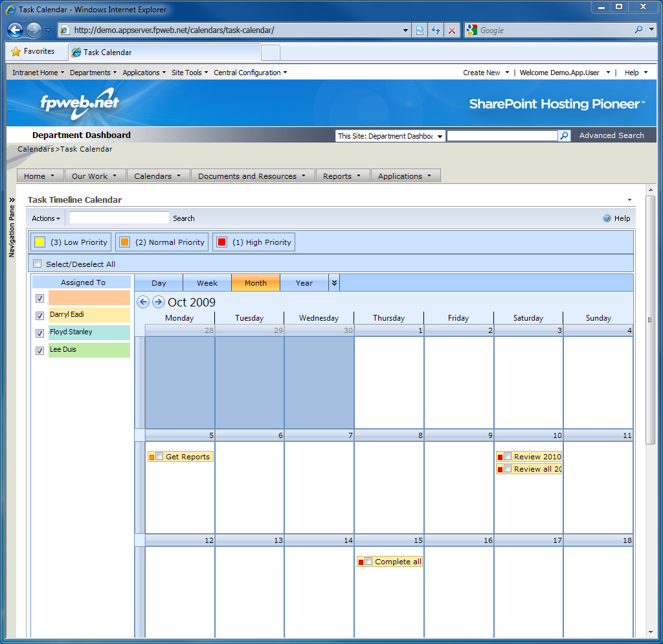Viewport: 663px width, 644px height.
Task: Expand additional calendar views double-chevron
Action: pyautogui.click(x=334, y=282)
